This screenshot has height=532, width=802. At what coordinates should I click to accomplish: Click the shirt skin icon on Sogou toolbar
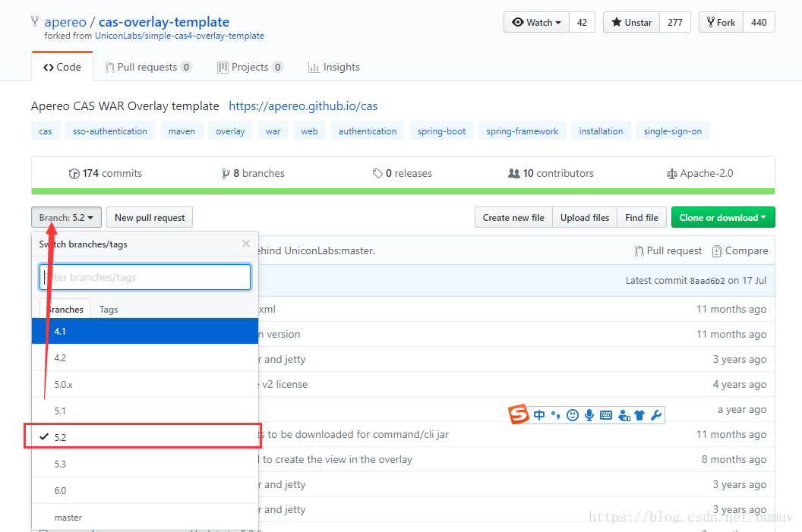639,415
